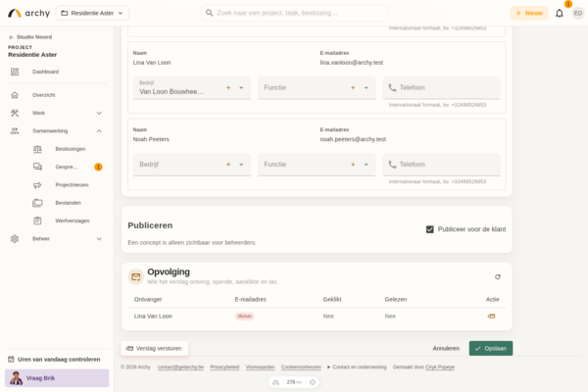The height and width of the screenshot is (392, 588).
Task: Open the notifications bell icon
Action: pos(560,13)
